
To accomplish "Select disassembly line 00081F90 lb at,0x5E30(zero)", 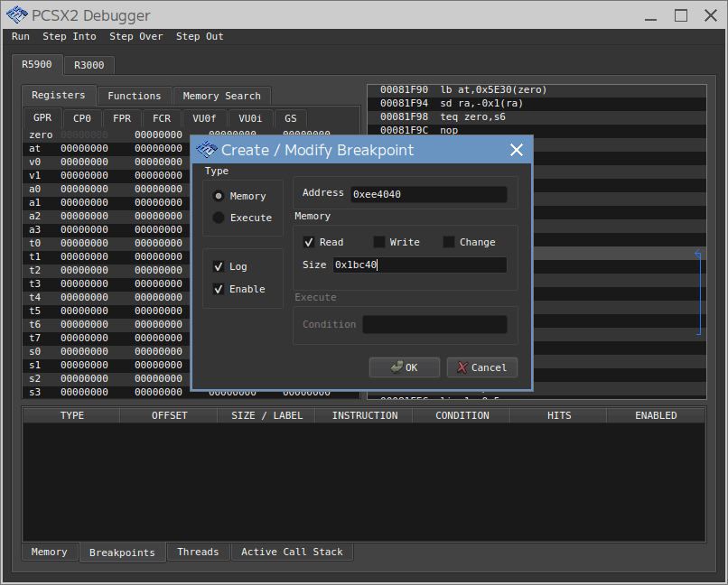I will (x=537, y=90).
